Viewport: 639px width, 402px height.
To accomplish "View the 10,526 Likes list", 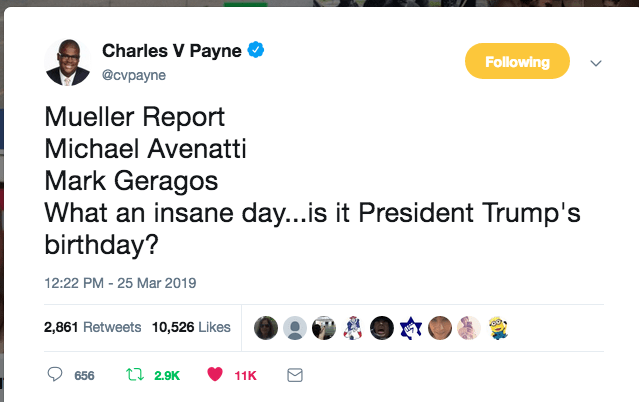I will pos(191,327).
